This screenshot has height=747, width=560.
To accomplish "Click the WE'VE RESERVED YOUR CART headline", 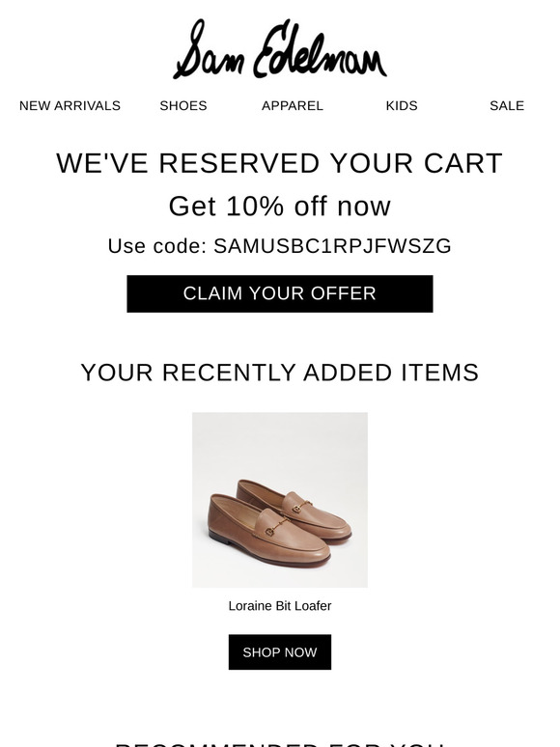I will point(280,163).
